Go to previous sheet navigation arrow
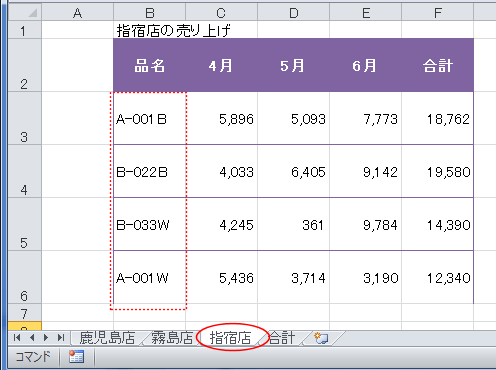This screenshot has height=370, width=496. coord(32,338)
